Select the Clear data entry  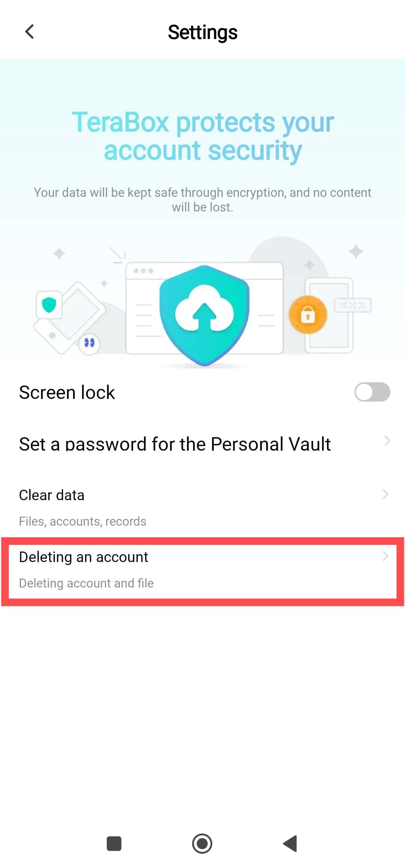click(x=202, y=507)
